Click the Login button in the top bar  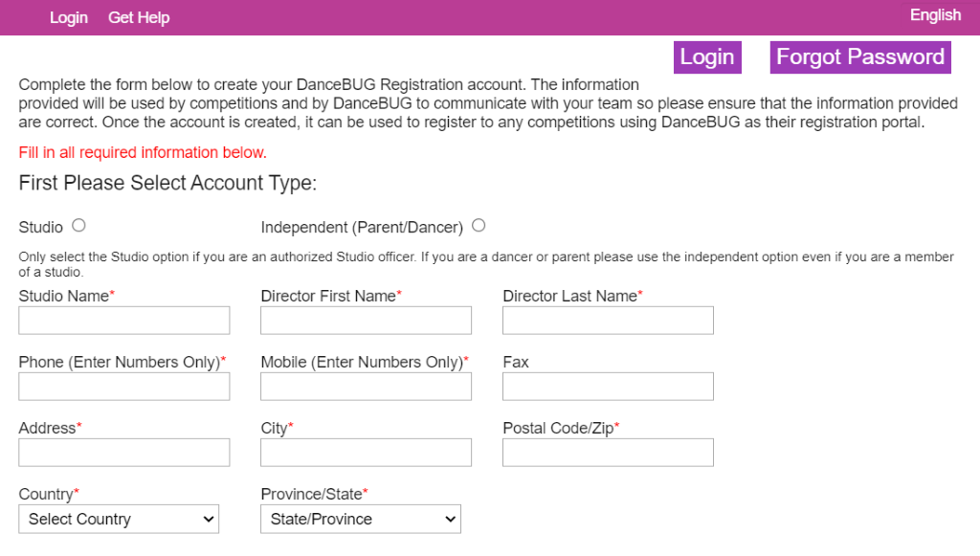pyautogui.click(x=68, y=16)
